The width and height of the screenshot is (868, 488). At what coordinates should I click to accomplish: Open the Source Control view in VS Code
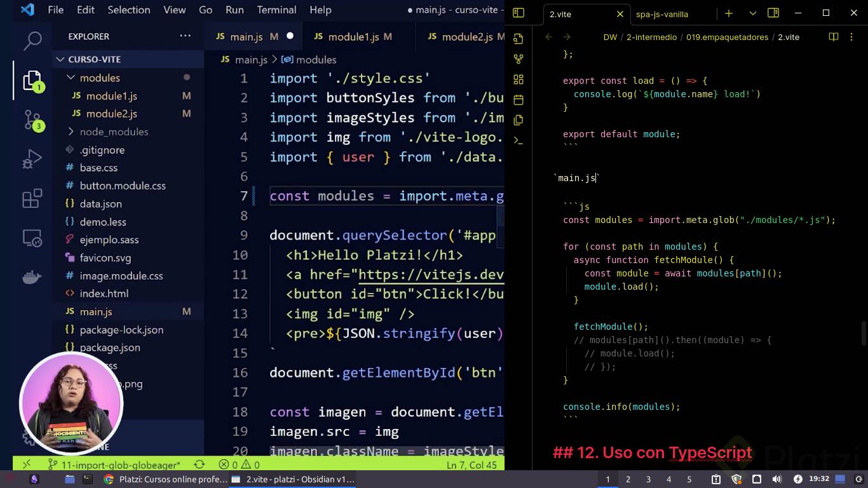[x=32, y=119]
